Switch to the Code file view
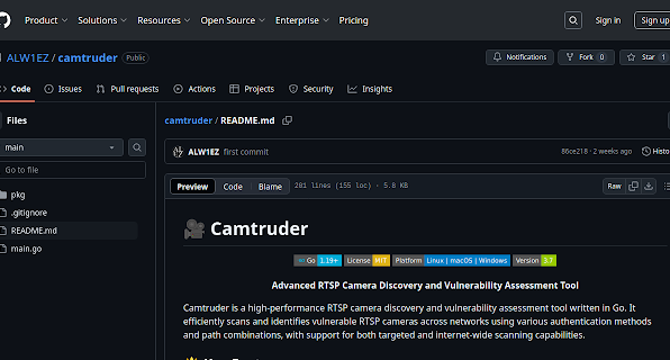670x360 pixels. click(x=233, y=187)
